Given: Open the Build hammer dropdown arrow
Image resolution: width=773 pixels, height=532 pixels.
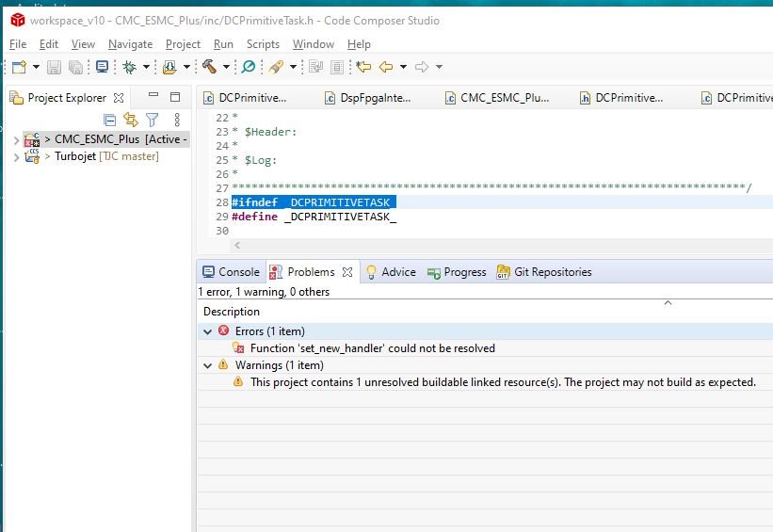Looking at the screenshot, I should [226, 67].
